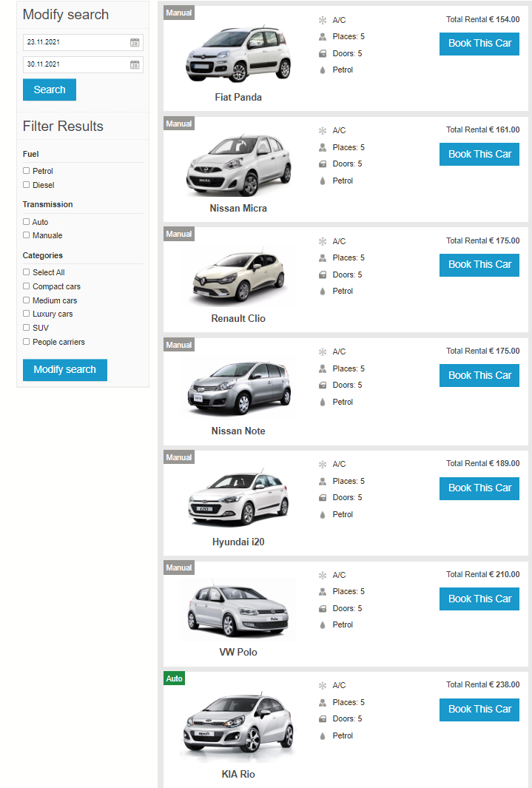The width and height of the screenshot is (532, 788).
Task: Open the Fiat Panda car photo
Action: 238,54
